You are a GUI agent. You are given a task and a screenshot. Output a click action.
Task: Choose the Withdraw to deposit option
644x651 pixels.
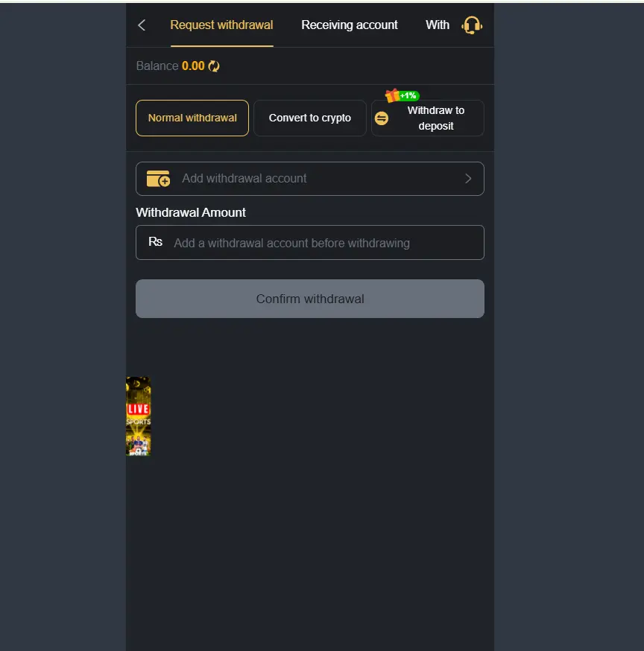pyautogui.click(x=428, y=118)
